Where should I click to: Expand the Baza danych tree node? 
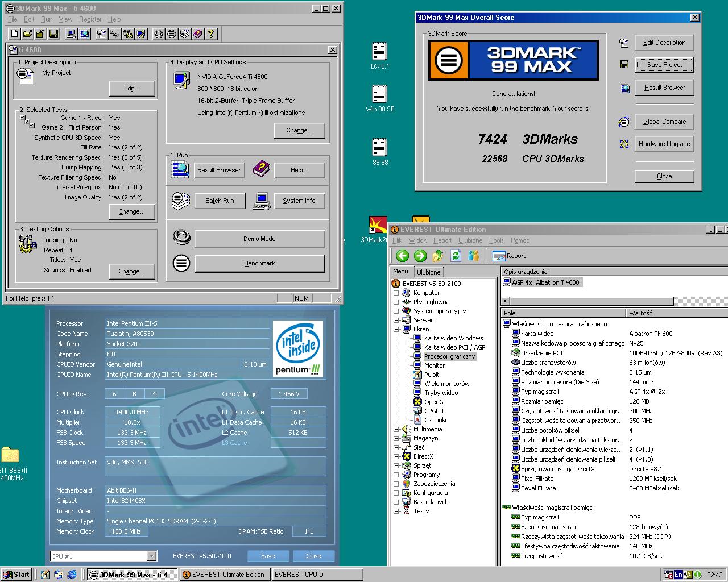[396, 502]
